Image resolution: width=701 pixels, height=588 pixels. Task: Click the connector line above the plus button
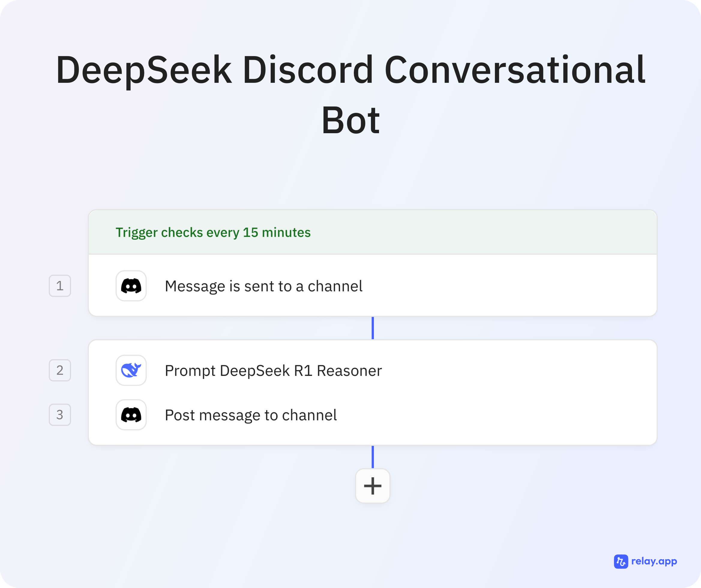[x=372, y=457]
